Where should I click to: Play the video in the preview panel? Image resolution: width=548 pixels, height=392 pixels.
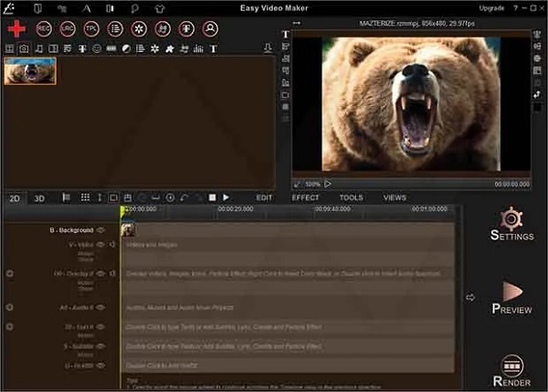(328, 184)
